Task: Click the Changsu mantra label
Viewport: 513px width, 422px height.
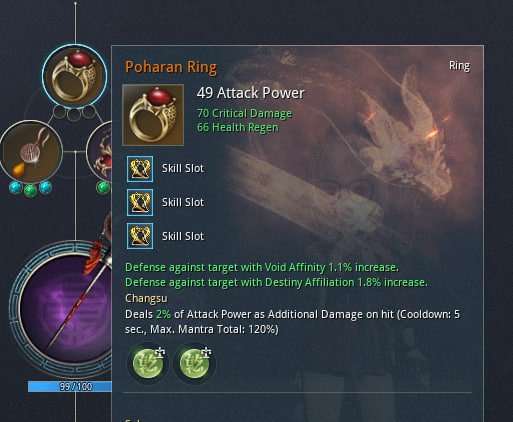Action: (146, 298)
